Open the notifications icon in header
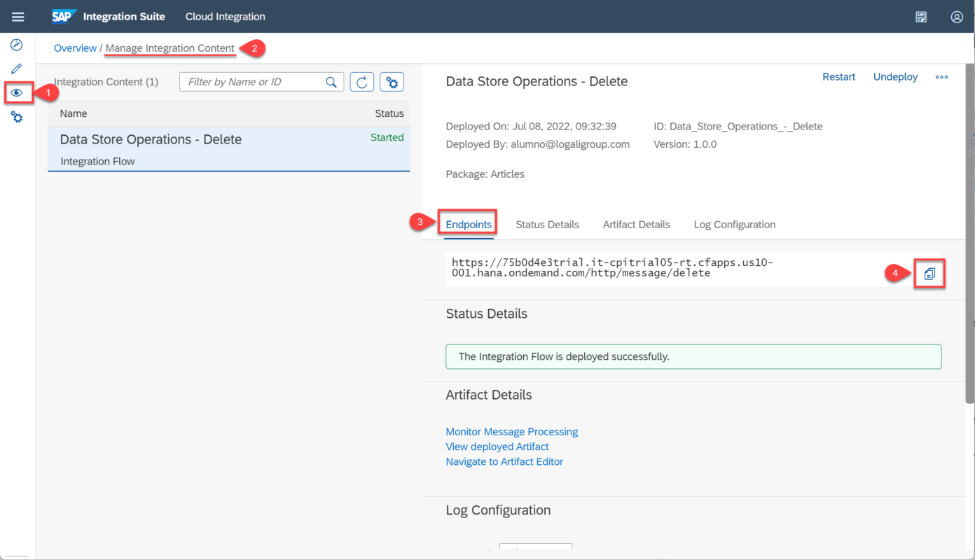Screen dimensions: 975x560 (921, 17)
